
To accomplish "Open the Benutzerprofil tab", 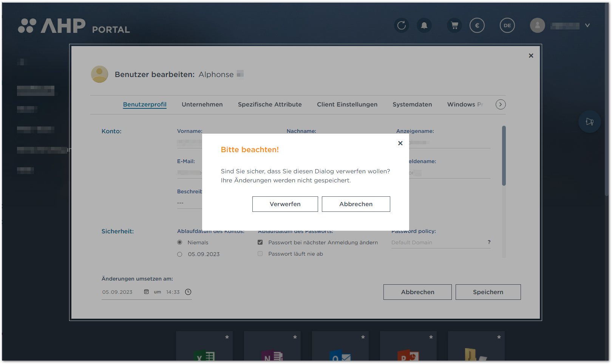I will [x=145, y=104].
